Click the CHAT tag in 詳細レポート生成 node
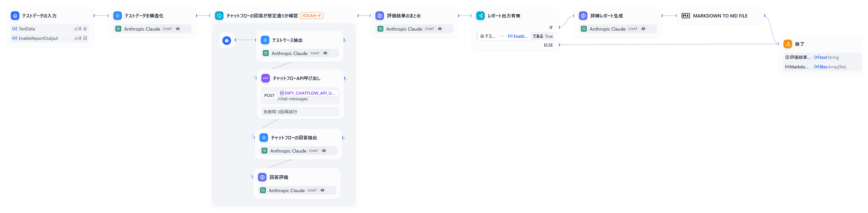868x213 pixels. [633, 29]
